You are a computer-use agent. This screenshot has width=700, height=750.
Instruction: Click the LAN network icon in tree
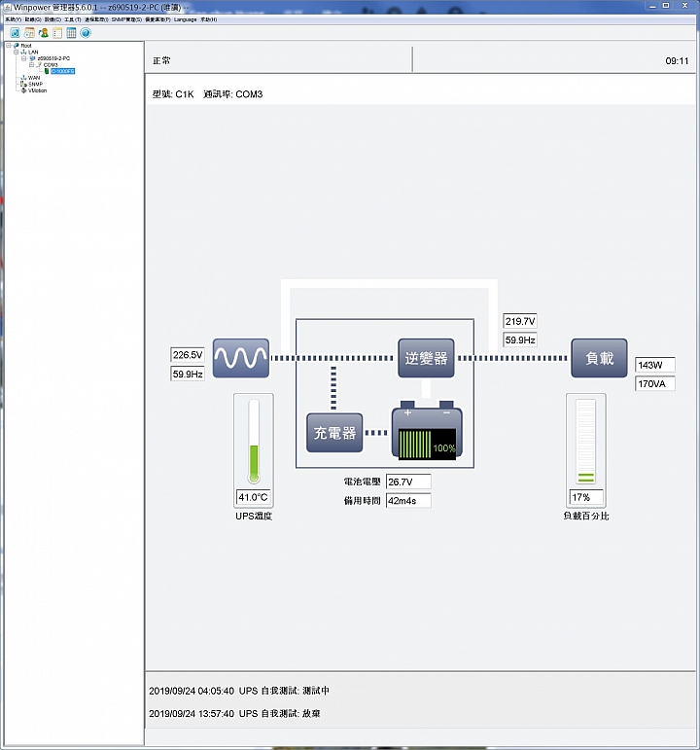[24, 52]
